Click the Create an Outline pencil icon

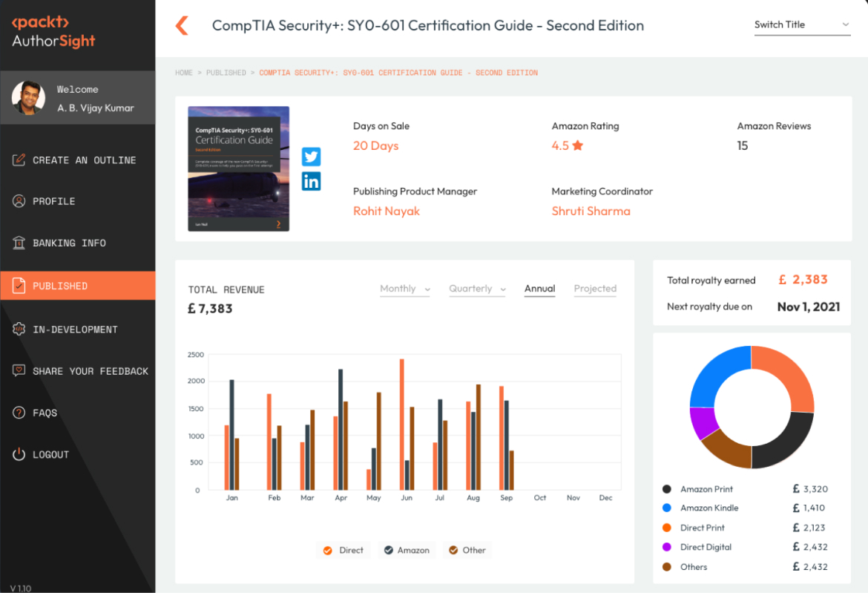(19, 160)
